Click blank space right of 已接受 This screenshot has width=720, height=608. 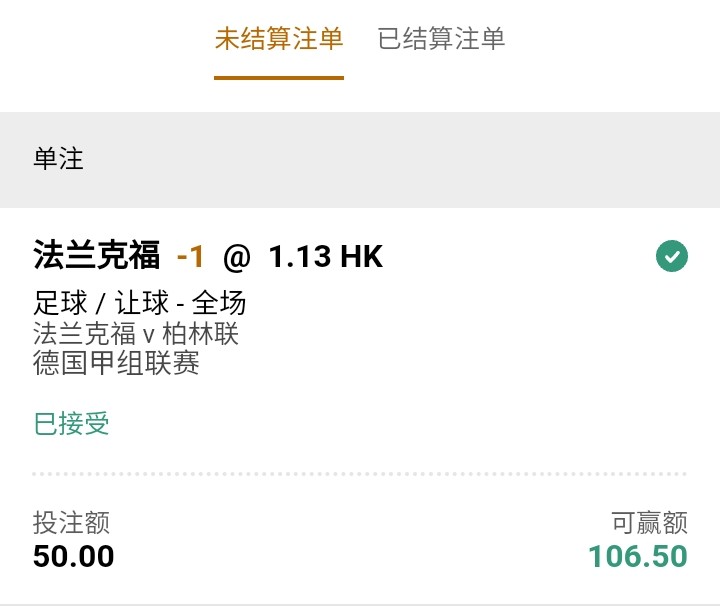400,423
